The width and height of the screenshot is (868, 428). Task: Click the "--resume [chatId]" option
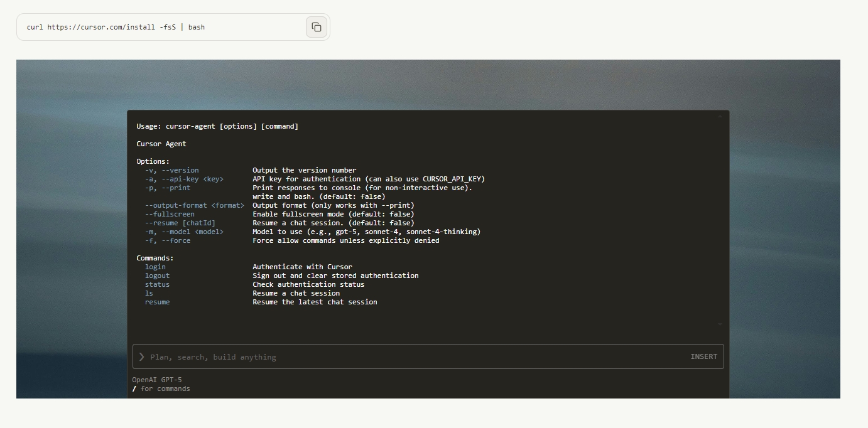click(x=180, y=223)
